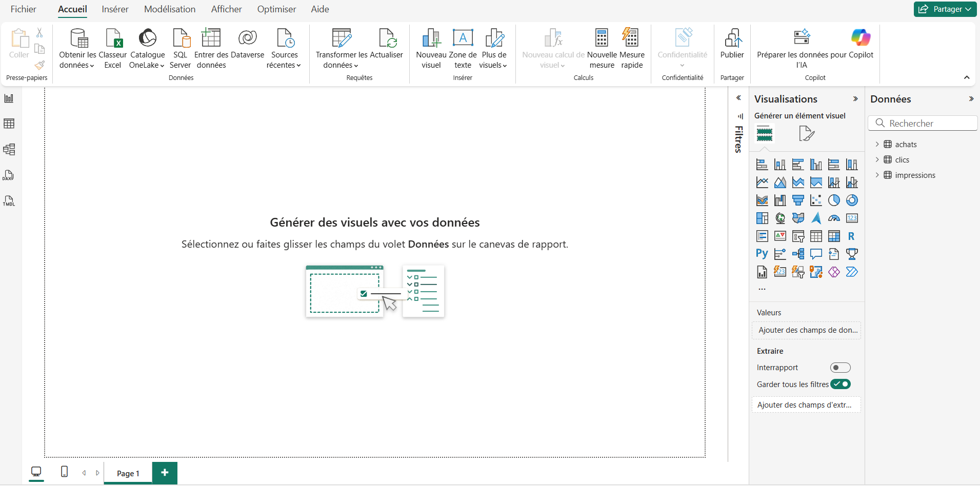Image resolution: width=980 pixels, height=486 pixels.
Task: Select the pie chart visualization
Action: click(x=834, y=200)
